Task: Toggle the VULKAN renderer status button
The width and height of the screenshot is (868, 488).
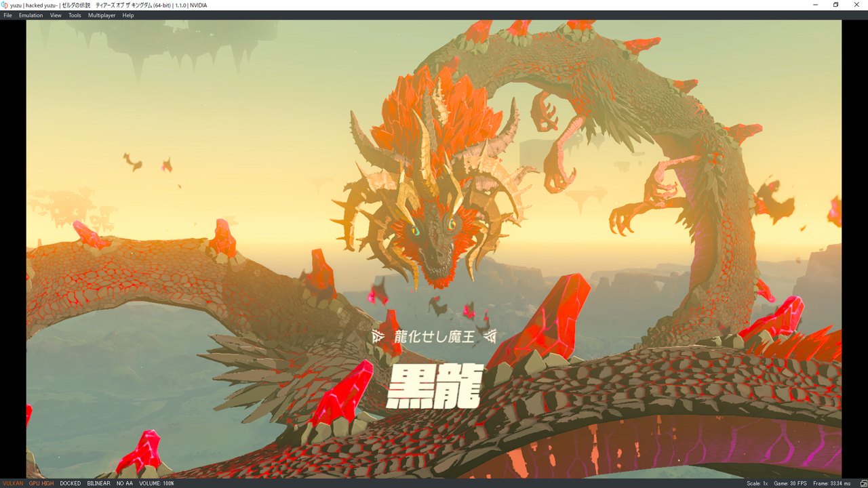Action: click(x=13, y=483)
